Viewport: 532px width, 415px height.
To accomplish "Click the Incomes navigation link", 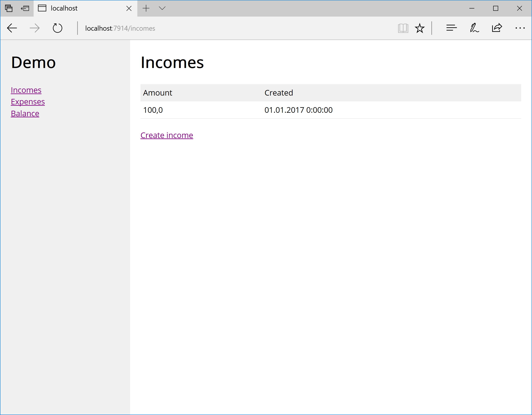I will pos(26,90).
